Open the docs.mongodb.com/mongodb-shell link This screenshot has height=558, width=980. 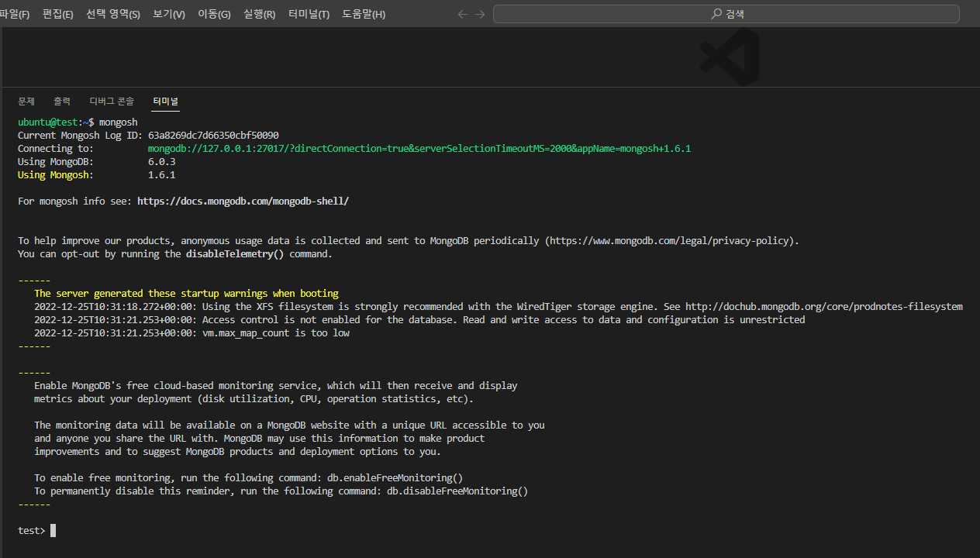click(x=243, y=201)
